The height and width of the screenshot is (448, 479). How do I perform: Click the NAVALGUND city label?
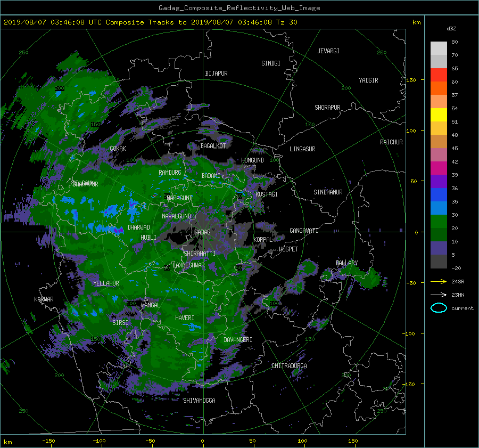(176, 216)
